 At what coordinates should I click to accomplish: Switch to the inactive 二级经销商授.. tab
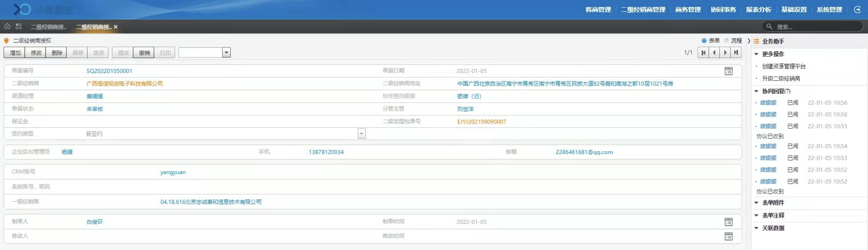pos(49,27)
